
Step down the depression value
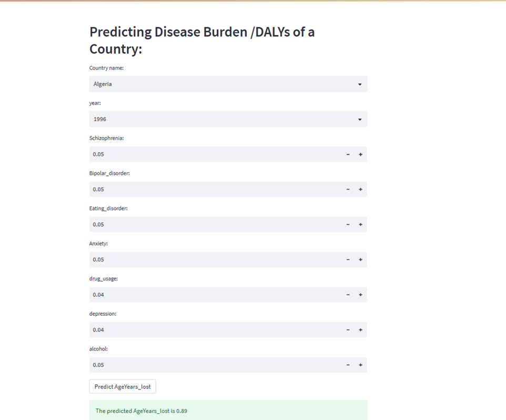click(348, 330)
